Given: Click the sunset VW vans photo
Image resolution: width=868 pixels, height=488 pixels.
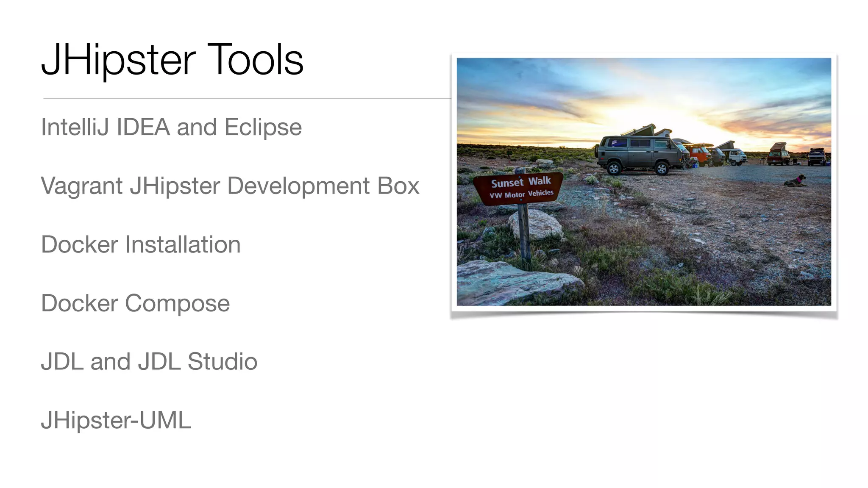Looking at the screenshot, I should [x=644, y=182].
